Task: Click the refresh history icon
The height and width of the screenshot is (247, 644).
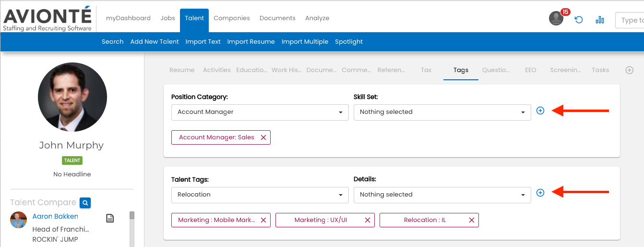Action: (x=579, y=20)
